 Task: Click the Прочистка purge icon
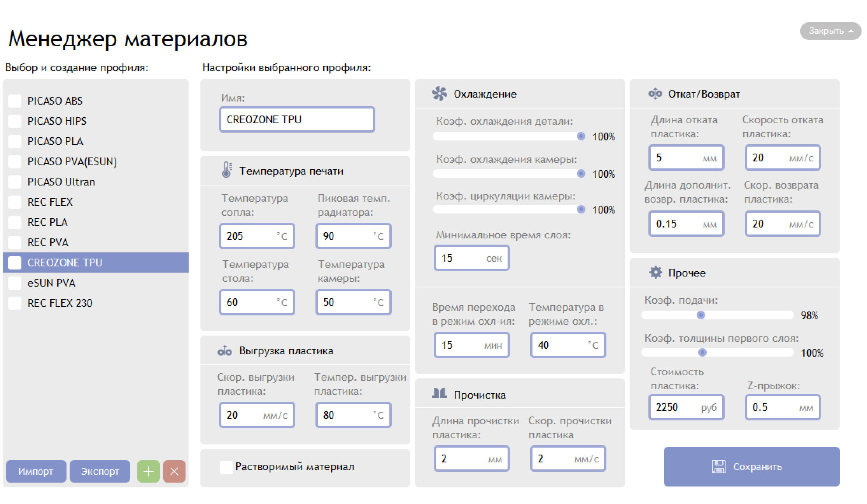coord(440,393)
